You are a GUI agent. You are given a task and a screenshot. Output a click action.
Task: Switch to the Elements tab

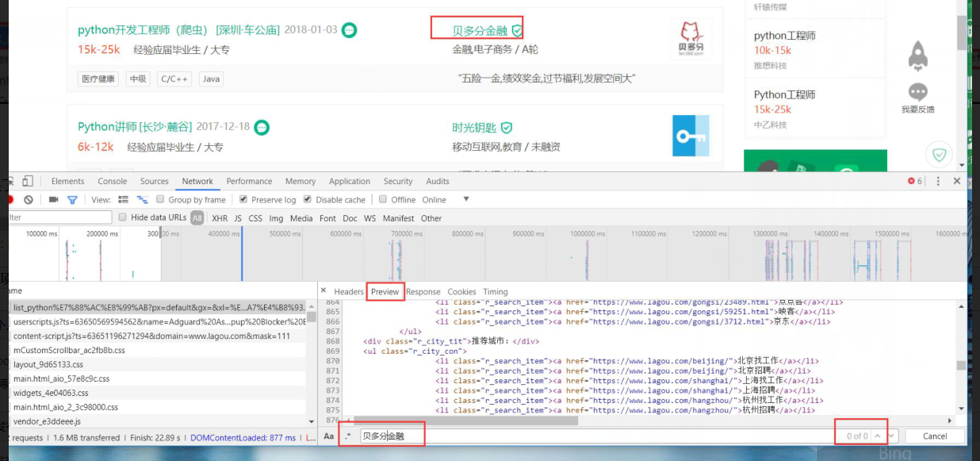[x=68, y=181]
